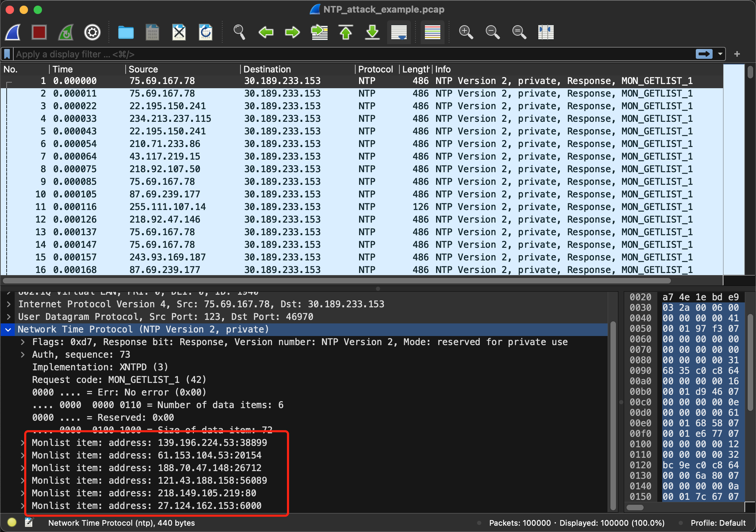Toggle auto-scroll during live capture
756x532 pixels.
point(399,32)
